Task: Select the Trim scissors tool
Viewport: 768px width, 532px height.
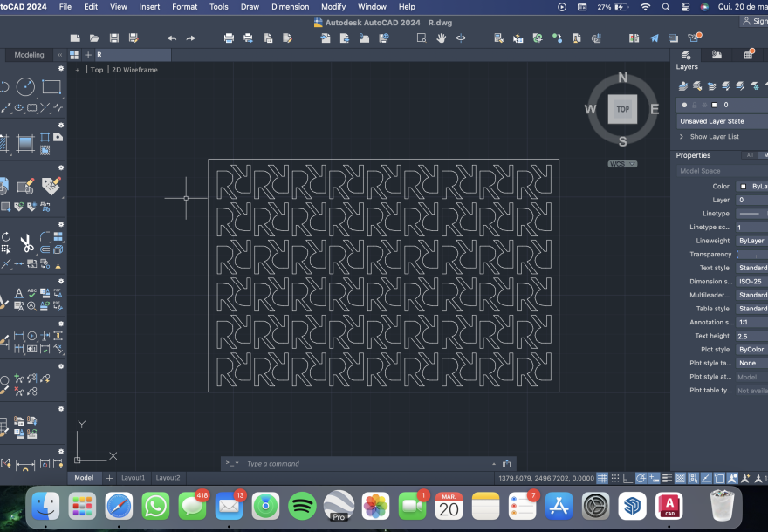Action: coord(25,242)
